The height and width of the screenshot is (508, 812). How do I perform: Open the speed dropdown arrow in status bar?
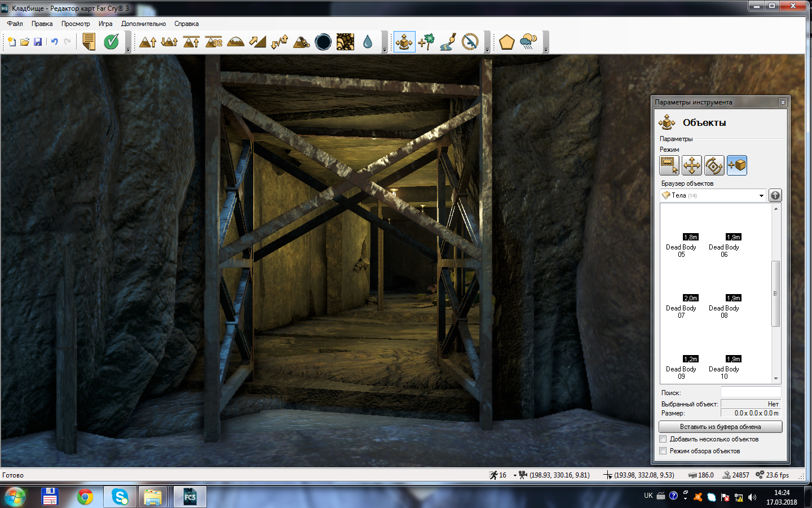coord(515,476)
